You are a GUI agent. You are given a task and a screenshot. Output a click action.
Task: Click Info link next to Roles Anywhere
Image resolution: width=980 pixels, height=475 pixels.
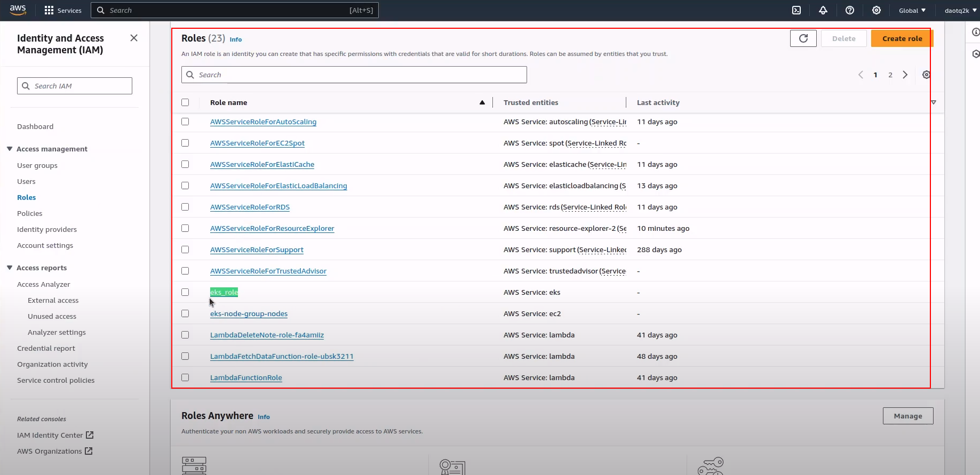pos(264,417)
